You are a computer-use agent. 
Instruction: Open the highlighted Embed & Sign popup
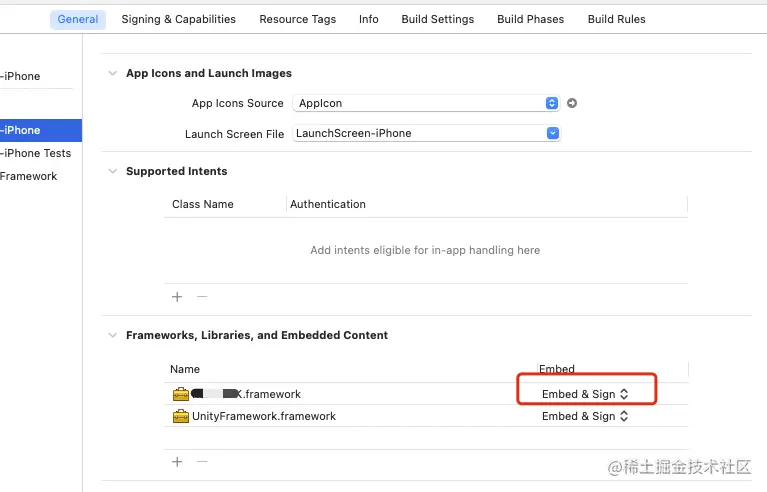pos(585,394)
